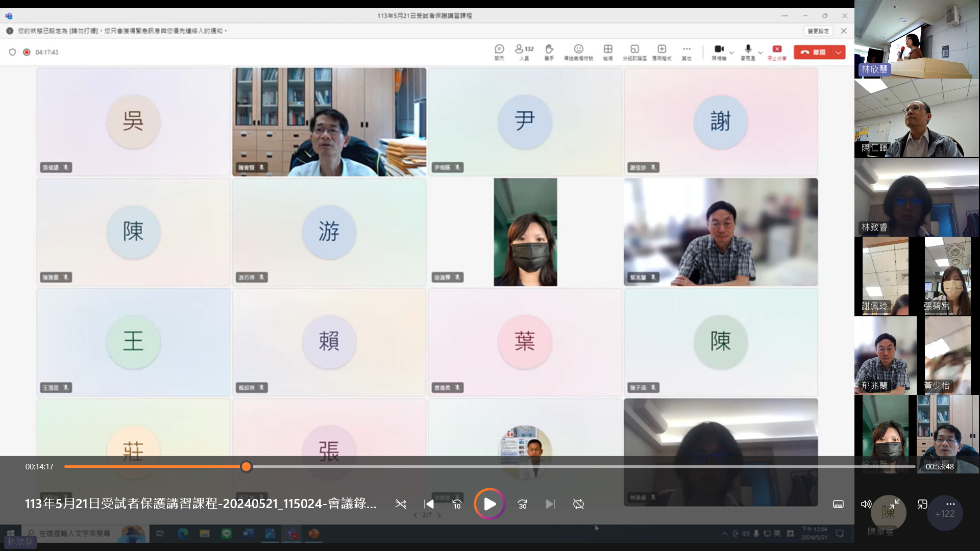Stop sharing (停止分享) the screen
This screenshot has width=980, height=551.
[x=777, y=52]
